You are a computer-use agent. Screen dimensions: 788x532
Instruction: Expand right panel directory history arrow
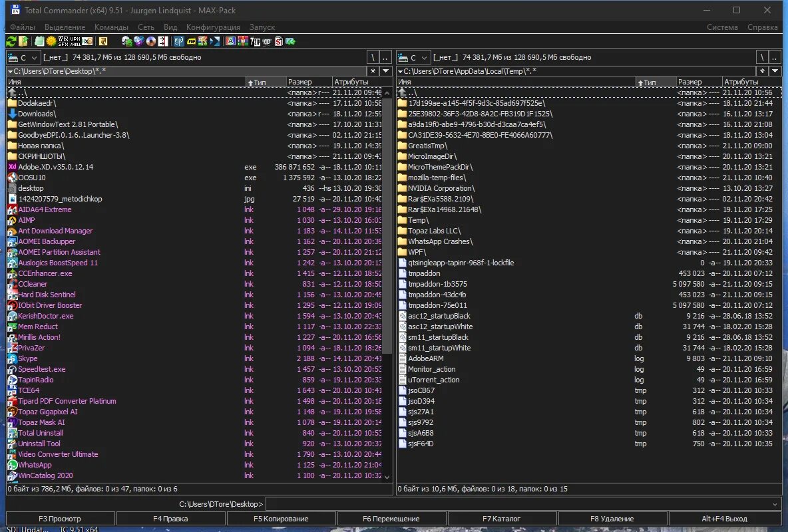pyautogui.click(x=775, y=71)
